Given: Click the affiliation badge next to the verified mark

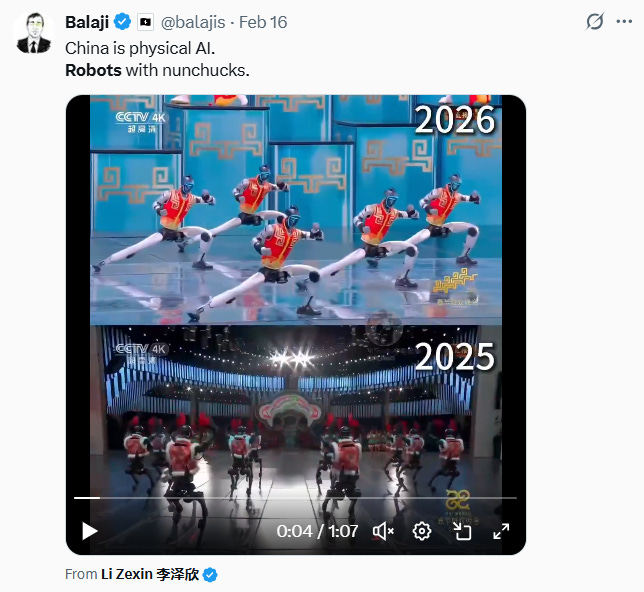Looking at the screenshot, I should (x=145, y=22).
